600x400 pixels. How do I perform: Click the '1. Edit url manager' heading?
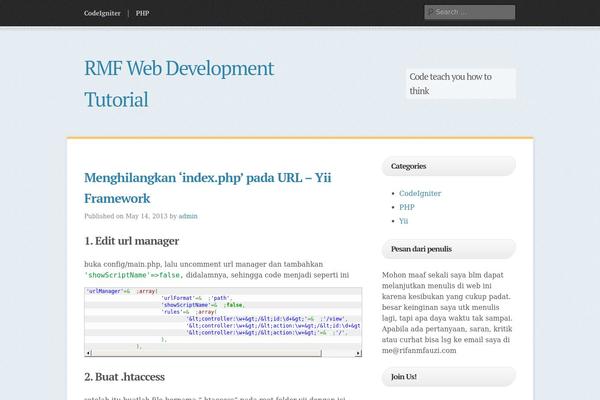tap(132, 241)
